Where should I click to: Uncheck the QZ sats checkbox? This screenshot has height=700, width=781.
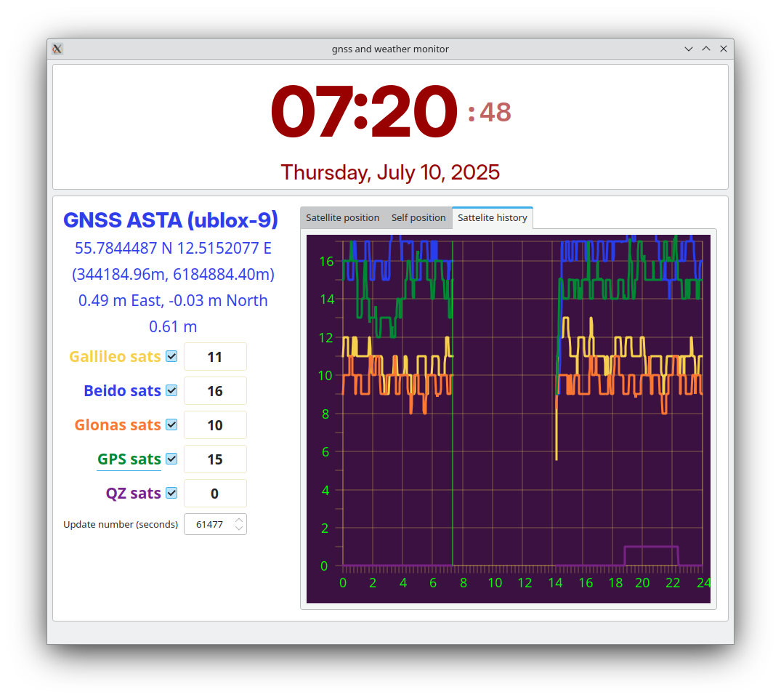[x=171, y=493]
